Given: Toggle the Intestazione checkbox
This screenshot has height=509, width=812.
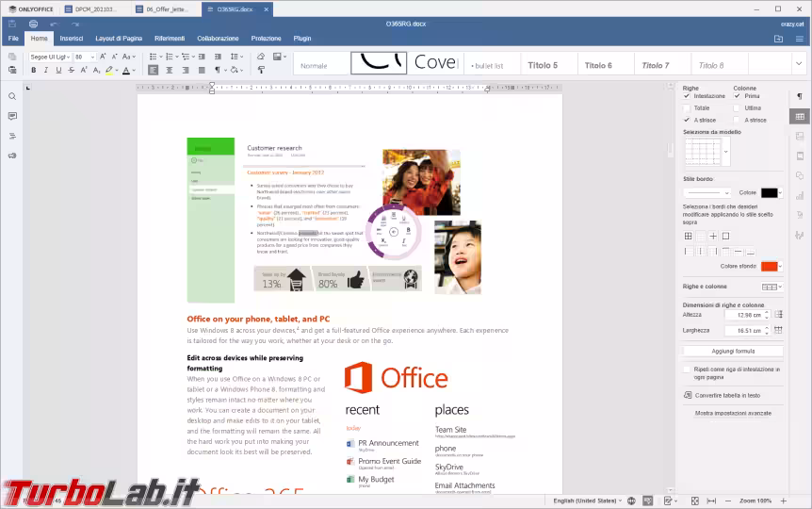Looking at the screenshot, I should point(687,96).
